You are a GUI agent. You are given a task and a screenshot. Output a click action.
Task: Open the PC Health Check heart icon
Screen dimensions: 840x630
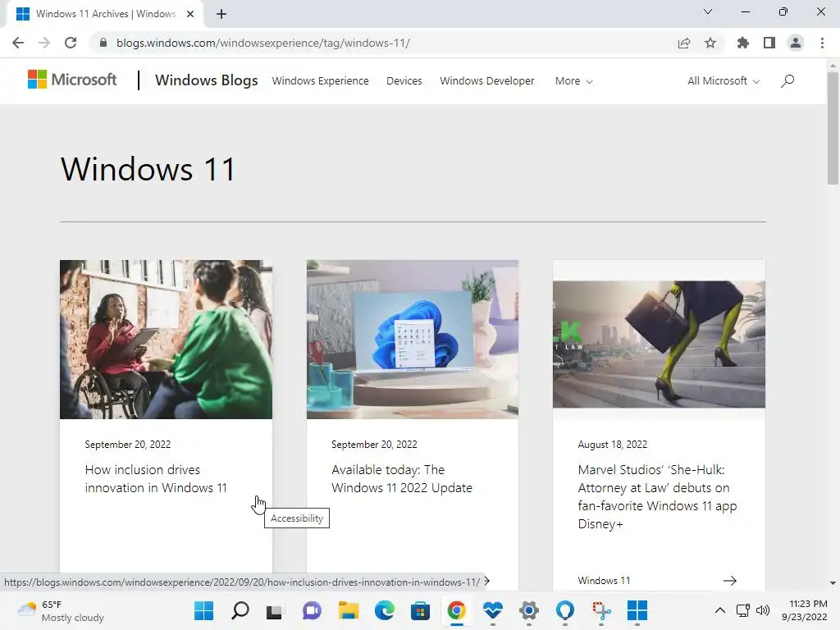pos(493,610)
